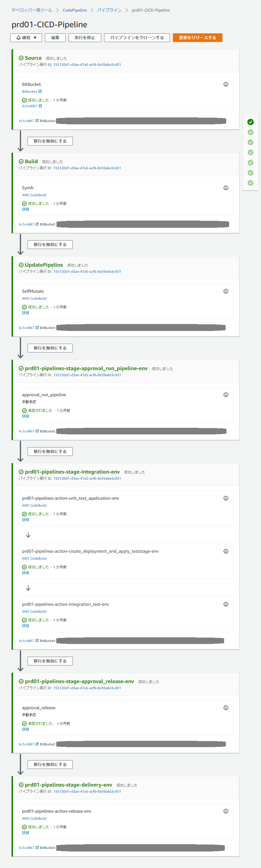
Task: Click the info icon on BitBucket action
Action: [x=226, y=85]
